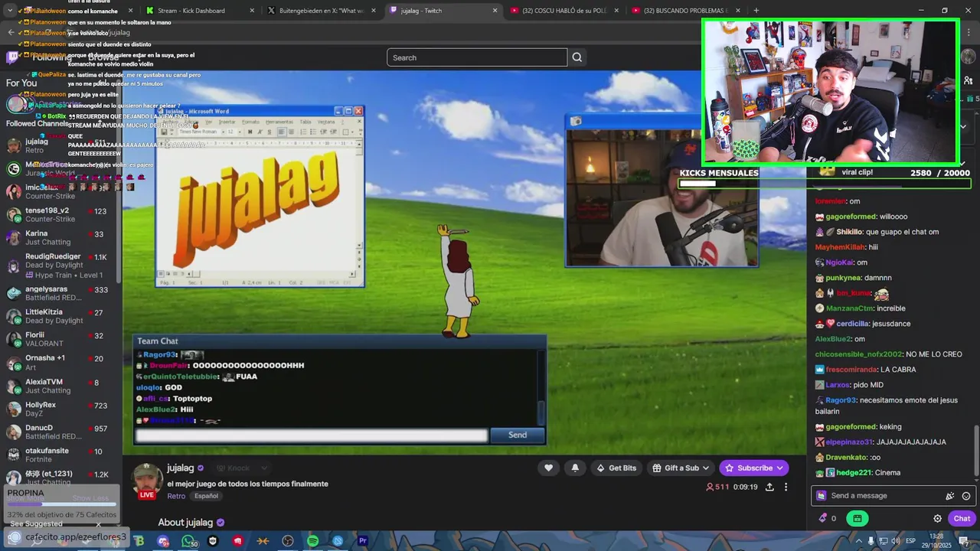Click the Kicks Mensuales progress bar

coord(824,184)
